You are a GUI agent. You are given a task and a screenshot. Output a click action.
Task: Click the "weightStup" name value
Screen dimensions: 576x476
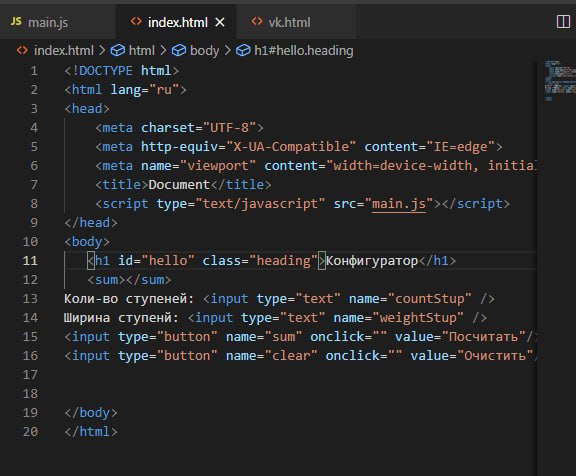pos(418,318)
